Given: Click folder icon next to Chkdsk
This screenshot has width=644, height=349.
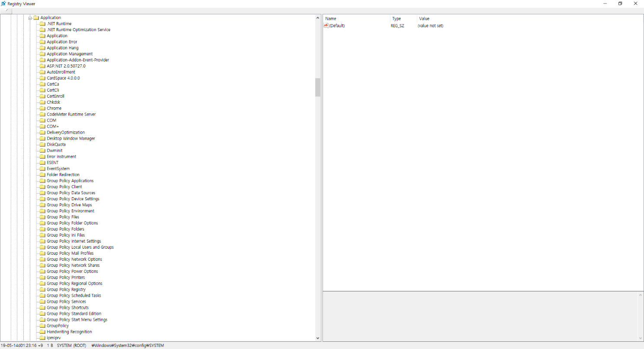Looking at the screenshot, I should 42,102.
